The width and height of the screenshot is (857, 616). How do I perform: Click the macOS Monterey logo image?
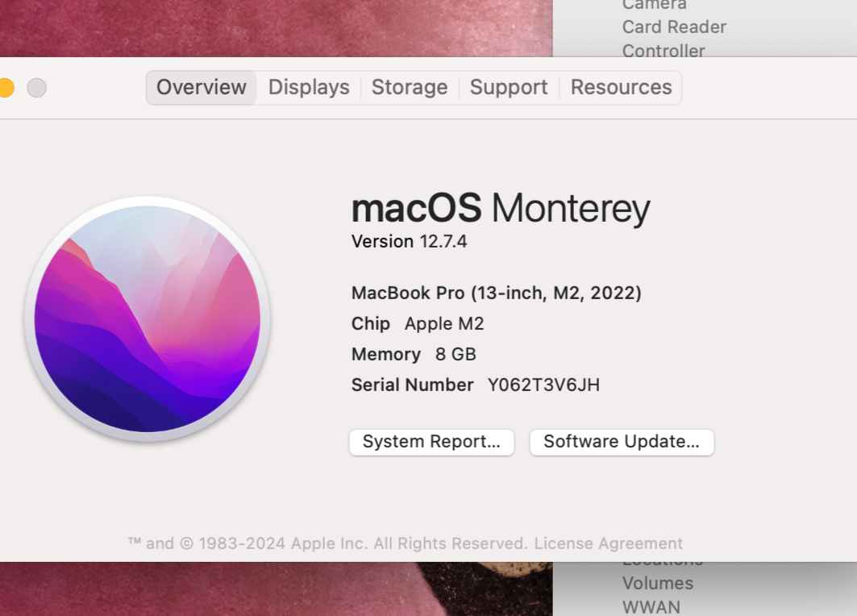(148, 319)
